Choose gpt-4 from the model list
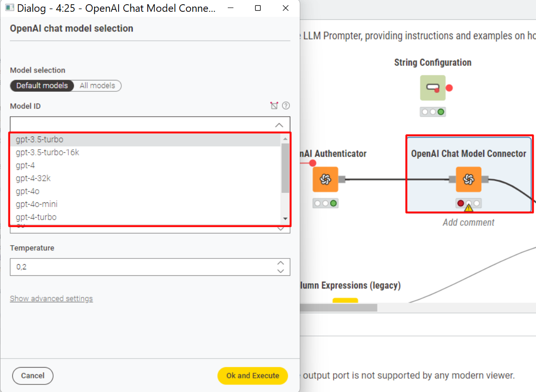The height and width of the screenshot is (392, 536). (145, 166)
